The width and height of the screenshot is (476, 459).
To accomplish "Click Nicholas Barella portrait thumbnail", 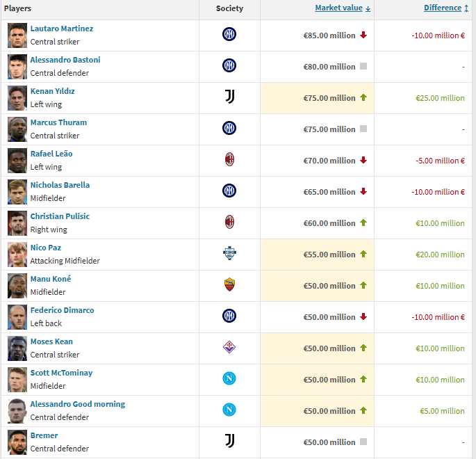I will click(x=17, y=192).
